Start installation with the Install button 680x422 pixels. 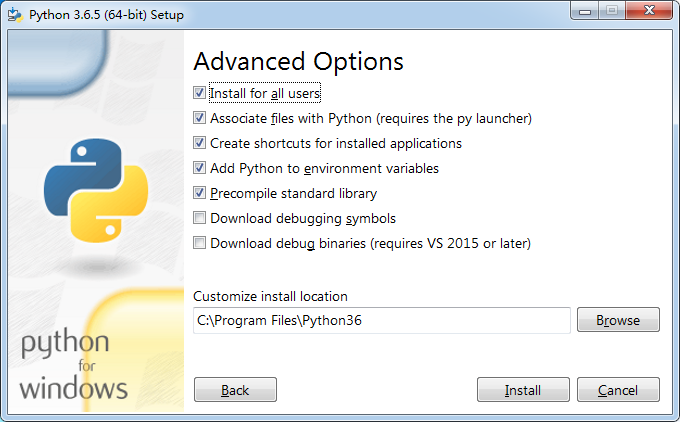pyautogui.click(x=523, y=390)
